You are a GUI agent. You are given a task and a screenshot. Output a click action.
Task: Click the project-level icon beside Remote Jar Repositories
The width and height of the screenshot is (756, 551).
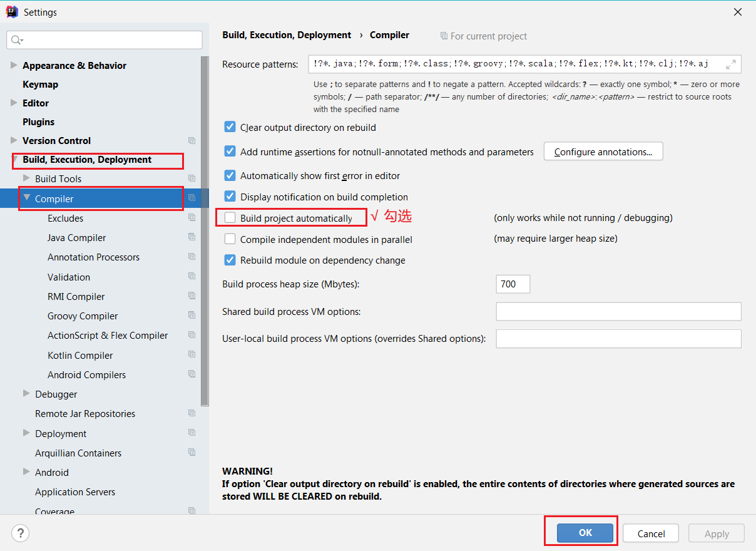click(x=192, y=413)
